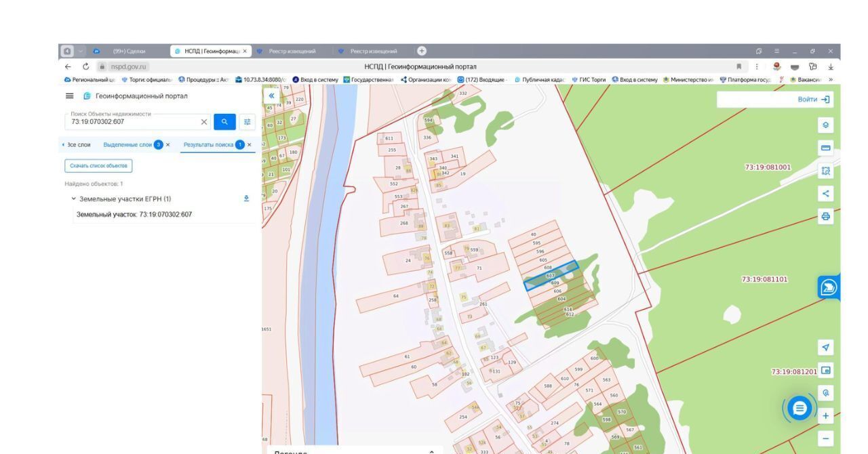Close the НСПД browser tab
This screenshot has height=454, width=868.
[x=245, y=51]
